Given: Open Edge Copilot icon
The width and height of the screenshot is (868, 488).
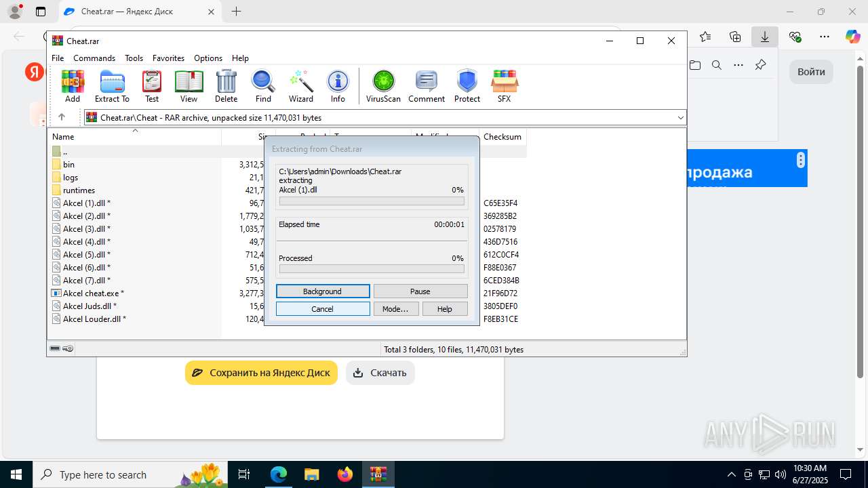Looking at the screenshot, I should click(852, 37).
